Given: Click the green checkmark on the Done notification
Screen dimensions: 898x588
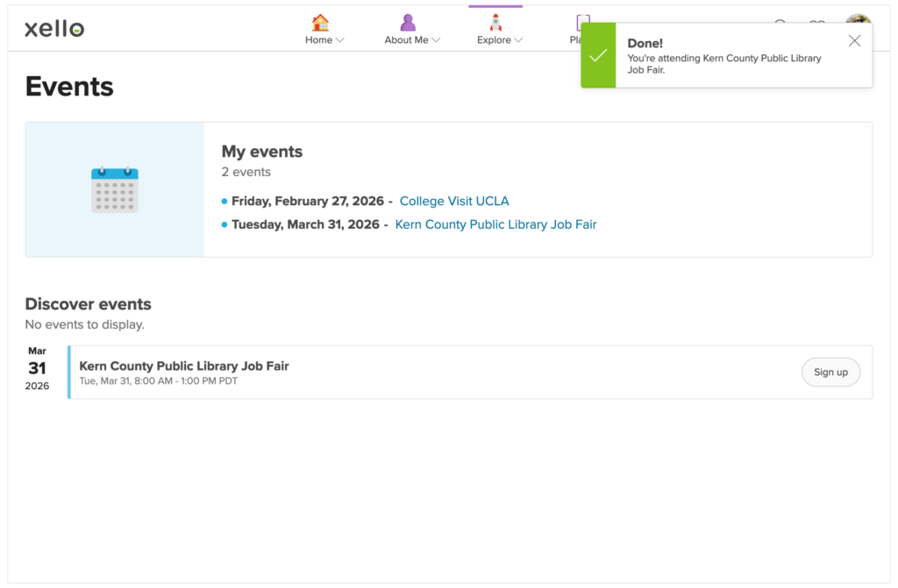Looking at the screenshot, I should pyautogui.click(x=598, y=55).
